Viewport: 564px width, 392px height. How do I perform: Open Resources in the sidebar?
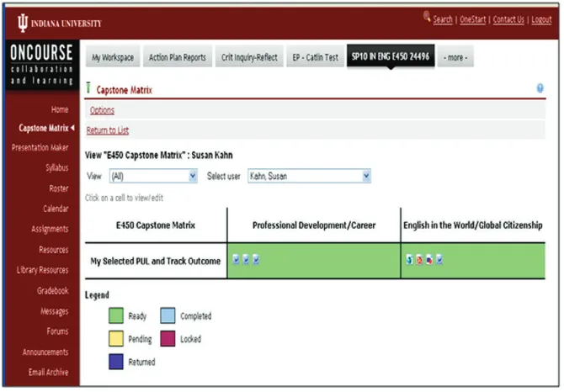click(54, 250)
